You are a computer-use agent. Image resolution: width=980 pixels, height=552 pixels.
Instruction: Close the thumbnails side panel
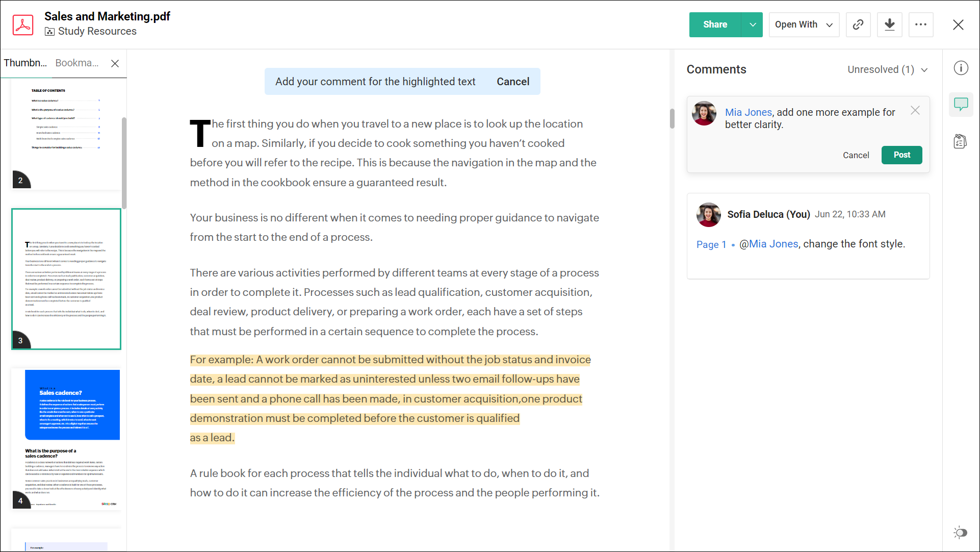pyautogui.click(x=115, y=63)
